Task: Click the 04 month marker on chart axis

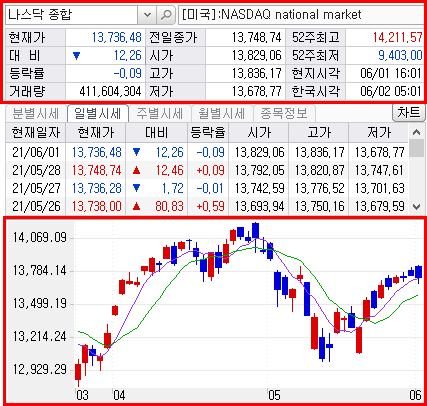Action: [119, 395]
